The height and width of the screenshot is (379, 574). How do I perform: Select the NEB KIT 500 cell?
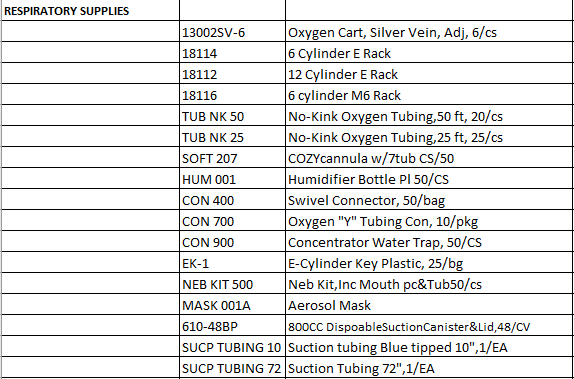pyautogui.click(x=232, y=283)
